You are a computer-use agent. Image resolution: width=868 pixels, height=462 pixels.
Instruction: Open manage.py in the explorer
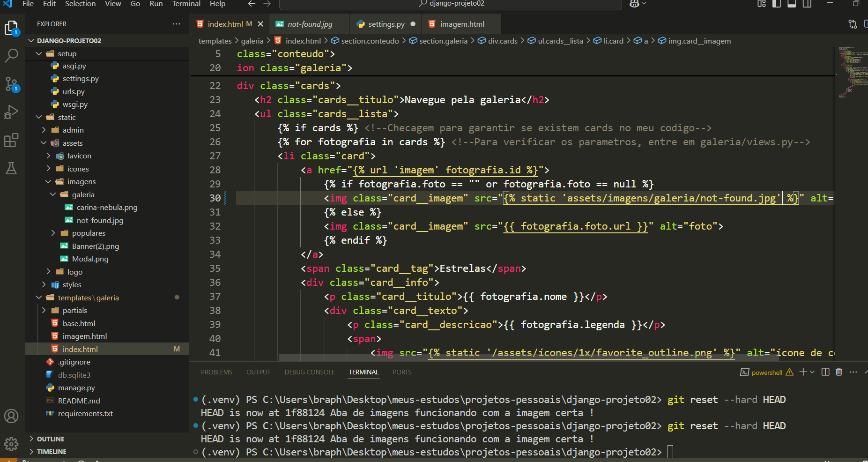(x=107, y=387)
